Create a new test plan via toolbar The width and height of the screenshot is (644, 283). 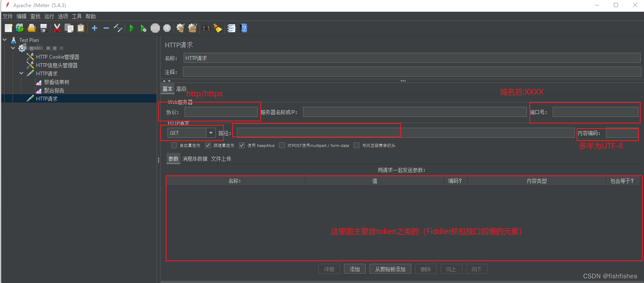click(x=8, y=28)
